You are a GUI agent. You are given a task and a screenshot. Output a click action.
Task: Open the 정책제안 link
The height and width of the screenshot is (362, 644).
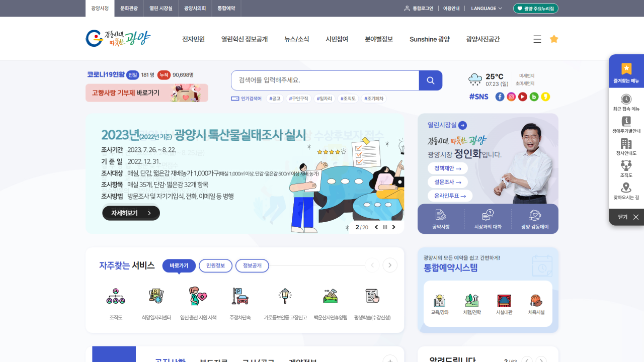(x=447, y=168)
